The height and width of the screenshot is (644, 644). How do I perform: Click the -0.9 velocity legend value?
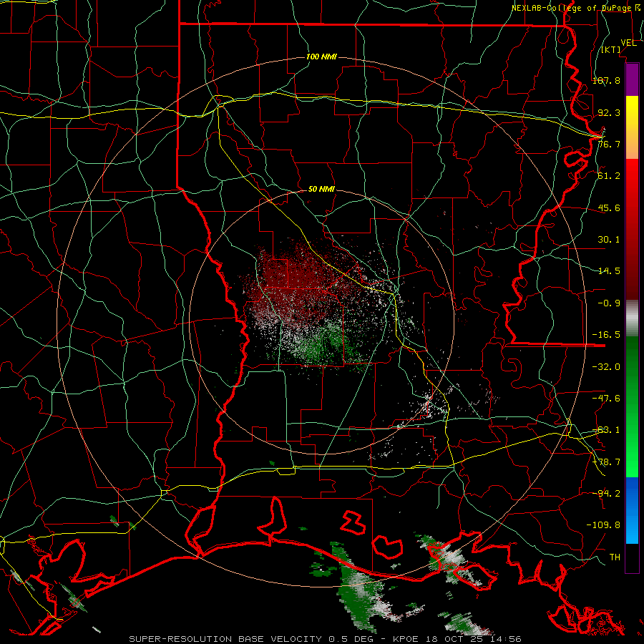(609, 303)
